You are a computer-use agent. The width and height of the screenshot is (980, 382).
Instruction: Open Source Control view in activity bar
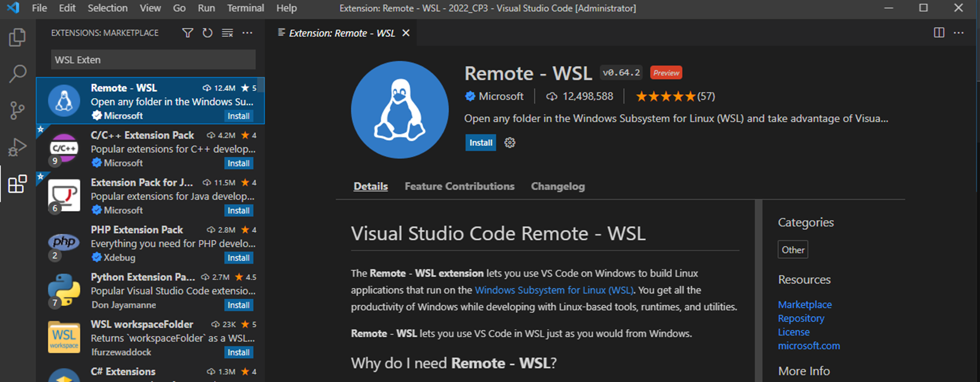point(17,110)
